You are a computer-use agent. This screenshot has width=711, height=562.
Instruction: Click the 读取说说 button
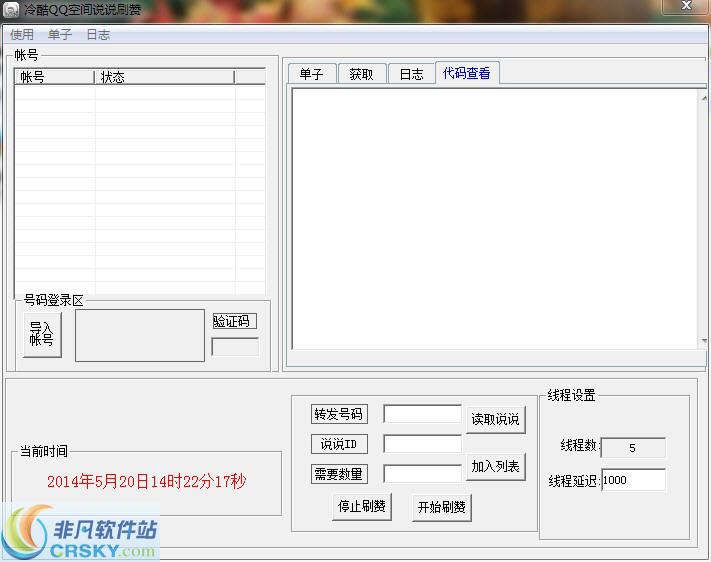point(495,419)
